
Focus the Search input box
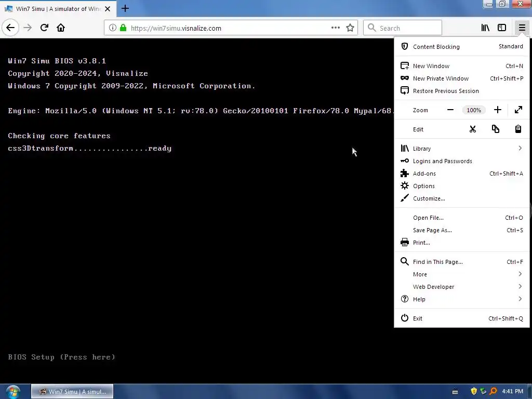[x=403, y=28]
